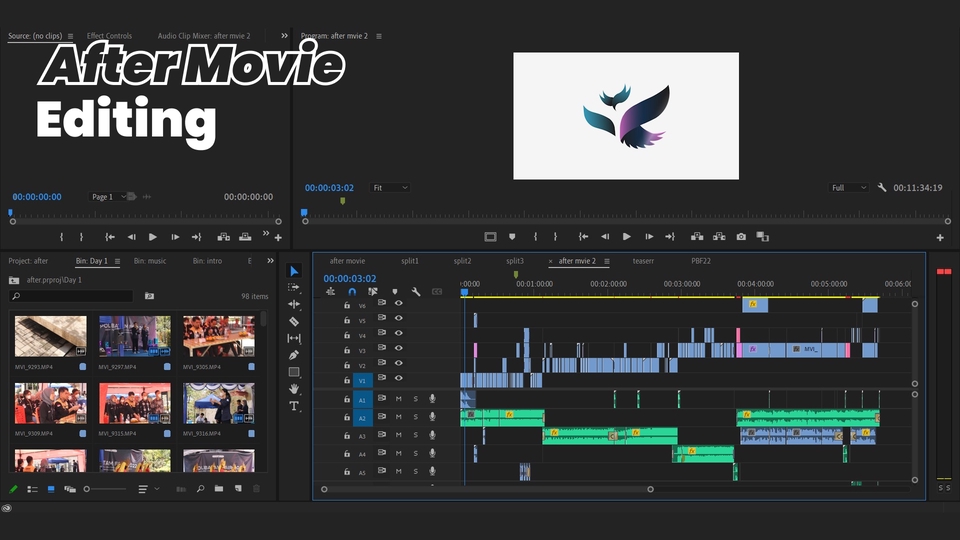Select the Selection tool arrow
Image resolution: width=960 pixels, height=540 pixels.
tap(294, 271)
